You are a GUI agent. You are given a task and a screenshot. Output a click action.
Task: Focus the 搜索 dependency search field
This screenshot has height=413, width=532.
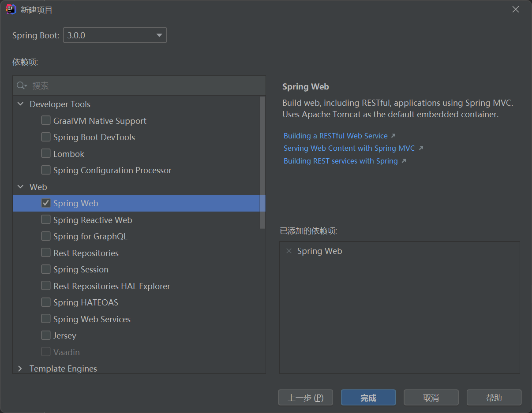click(x=139, y=86)
